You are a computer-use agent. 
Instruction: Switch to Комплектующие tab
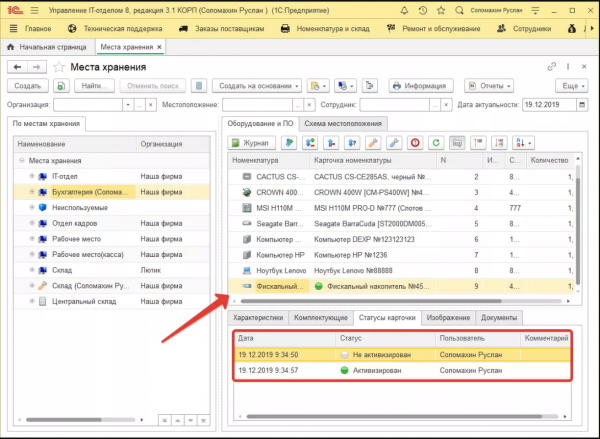click(321, 318)
